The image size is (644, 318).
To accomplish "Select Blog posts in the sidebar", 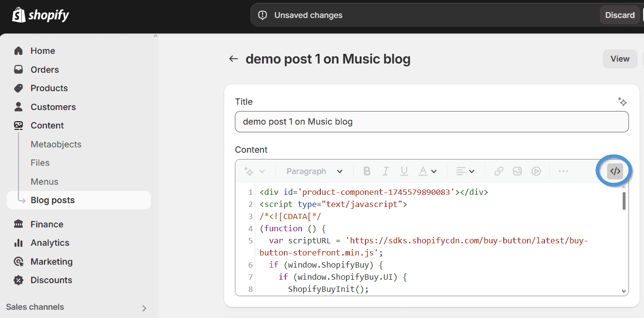I will click(x=79, y=200).
